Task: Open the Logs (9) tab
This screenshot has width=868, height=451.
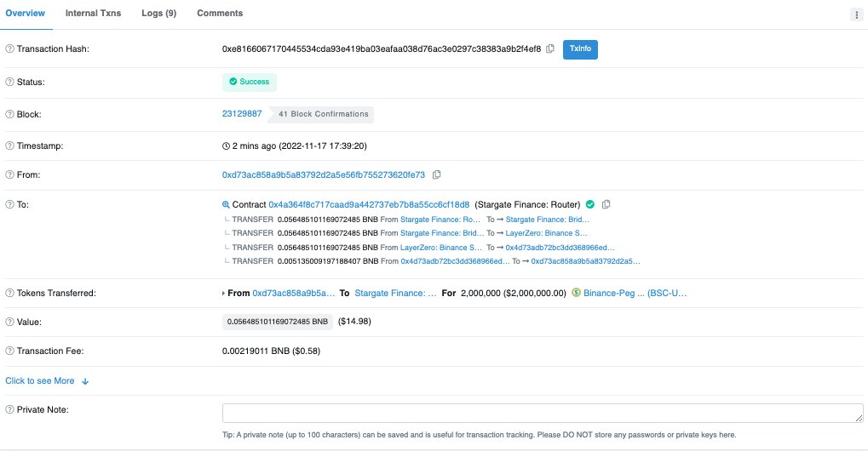Action: pos(159,14)
